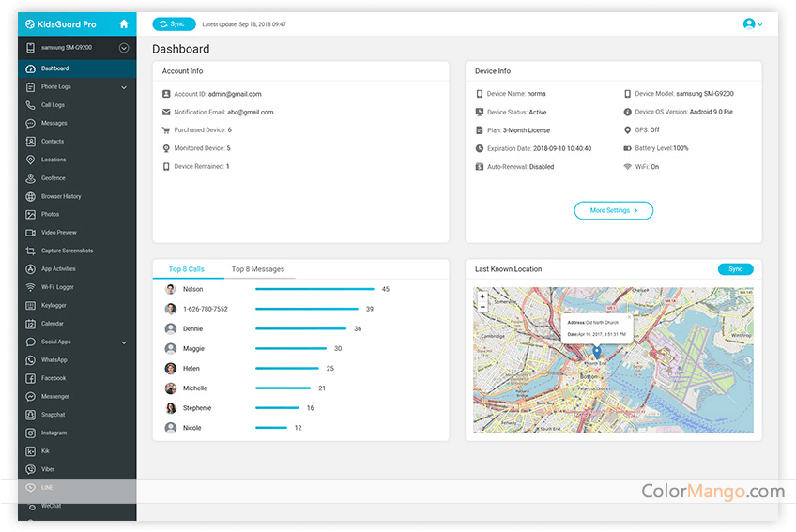Click the Michelle caller name
The height and width of the screenshot is (532, 796).
pos(195,388)
